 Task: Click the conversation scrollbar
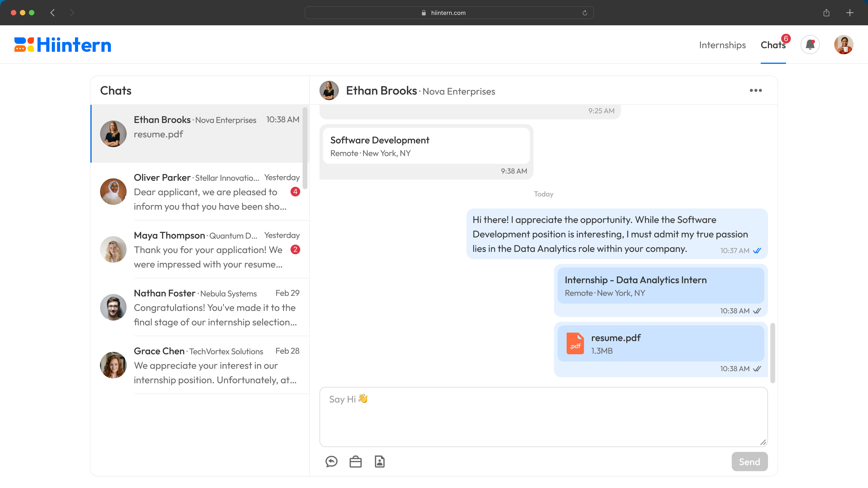point(773,353)
